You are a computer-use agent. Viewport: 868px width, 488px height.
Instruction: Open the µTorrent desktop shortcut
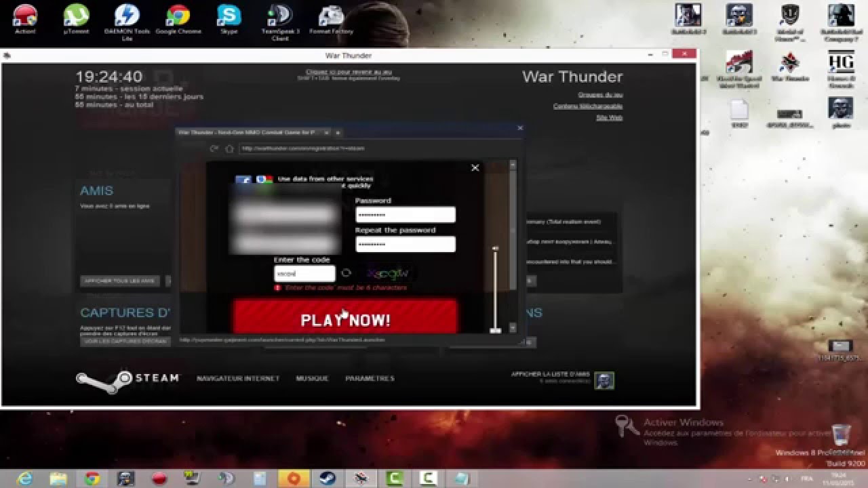click(76, 19)
